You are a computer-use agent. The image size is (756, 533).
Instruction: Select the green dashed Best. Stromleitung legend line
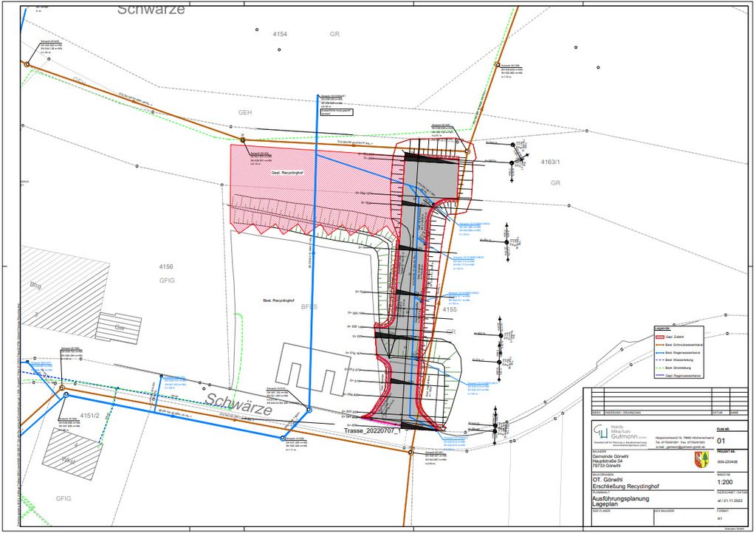tap(661, 368)
